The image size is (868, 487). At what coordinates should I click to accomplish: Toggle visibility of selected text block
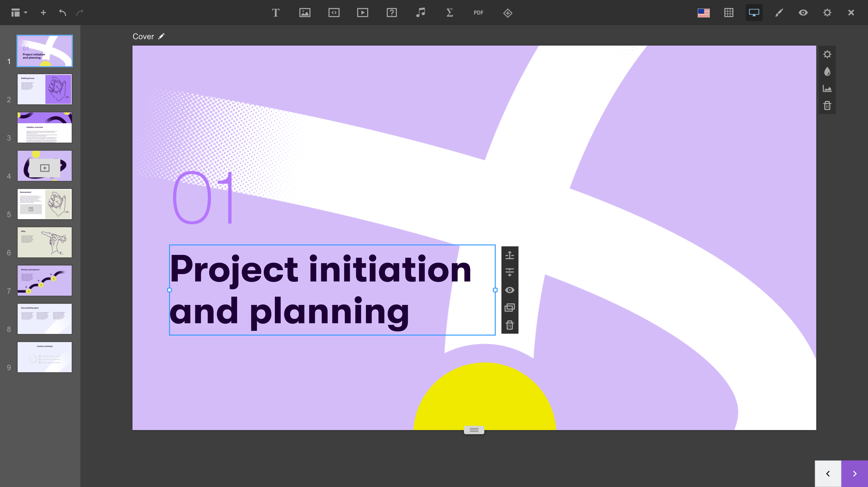[x=510, y=290]
